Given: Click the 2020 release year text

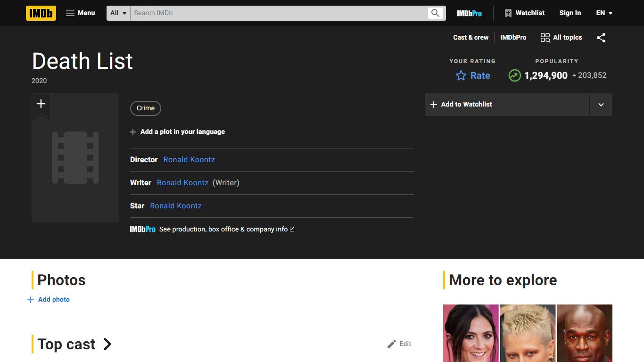Looking at the screenshot, I should click(x=39, y=81).
